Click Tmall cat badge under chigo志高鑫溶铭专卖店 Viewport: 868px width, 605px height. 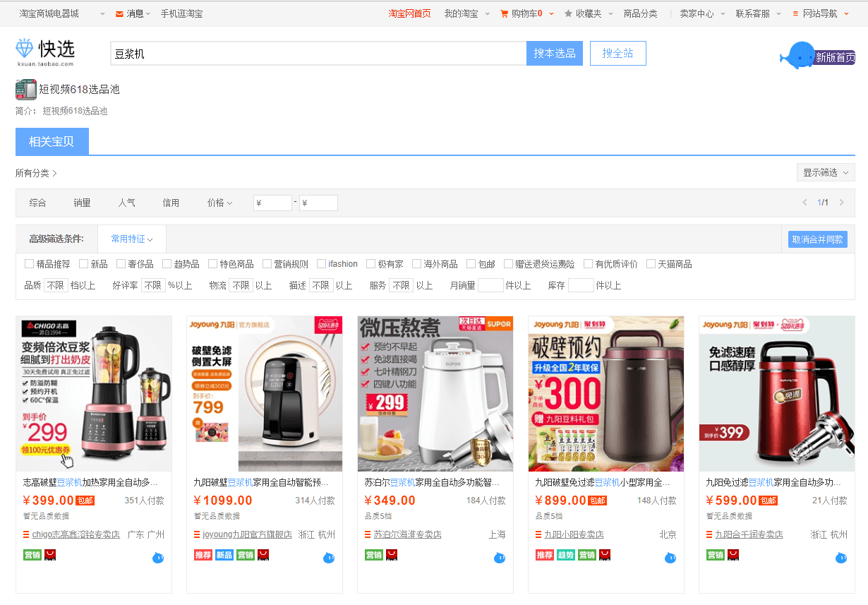tap(50, 555)
